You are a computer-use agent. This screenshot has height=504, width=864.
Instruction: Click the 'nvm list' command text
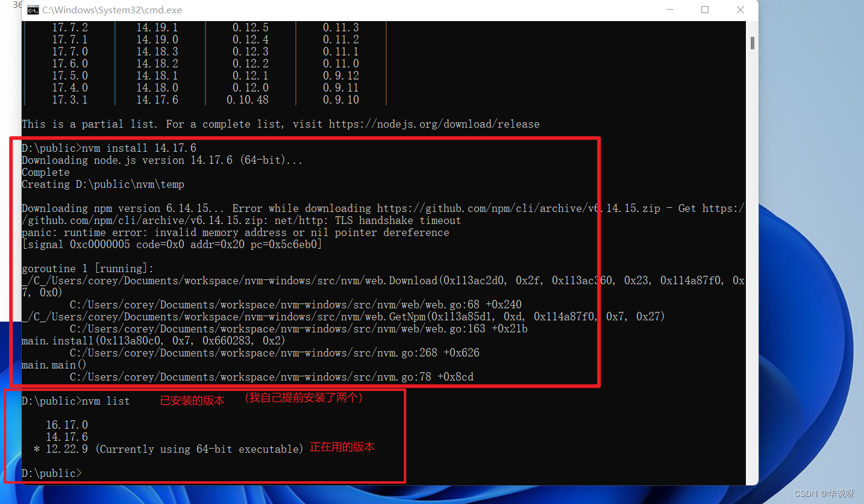pos(106,401)
